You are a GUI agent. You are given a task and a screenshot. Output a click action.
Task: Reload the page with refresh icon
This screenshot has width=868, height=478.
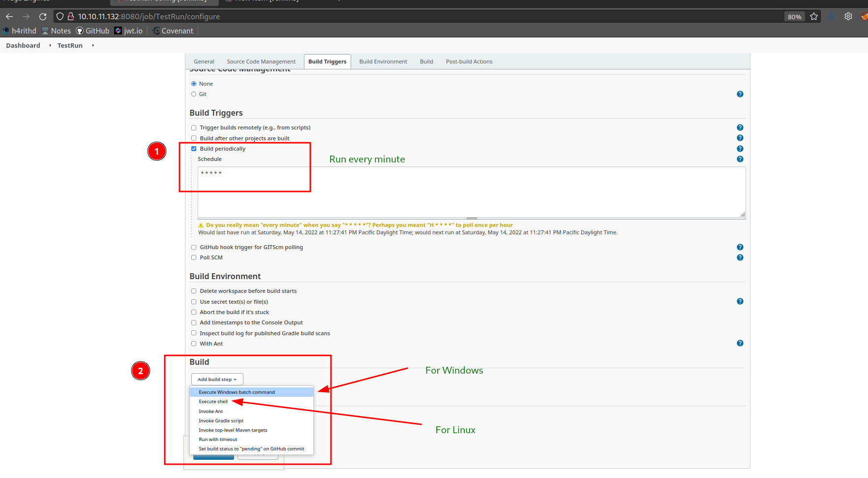click(43, 16)
